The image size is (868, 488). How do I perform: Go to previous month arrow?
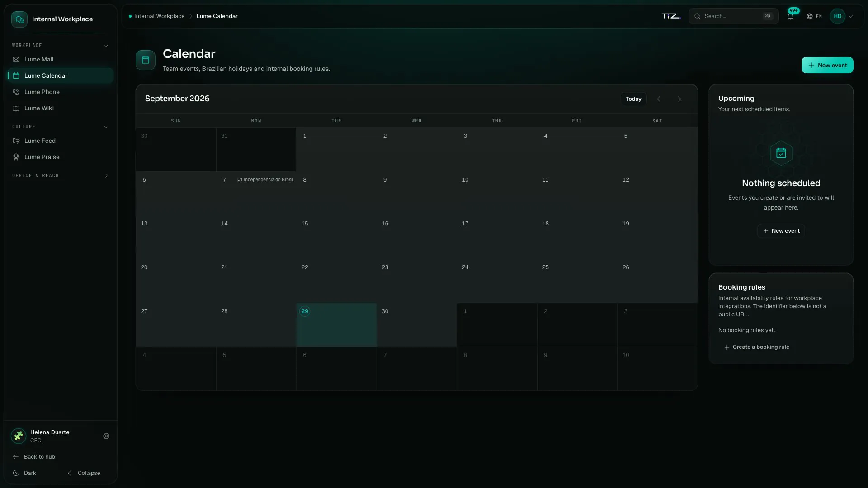[659, 99]
